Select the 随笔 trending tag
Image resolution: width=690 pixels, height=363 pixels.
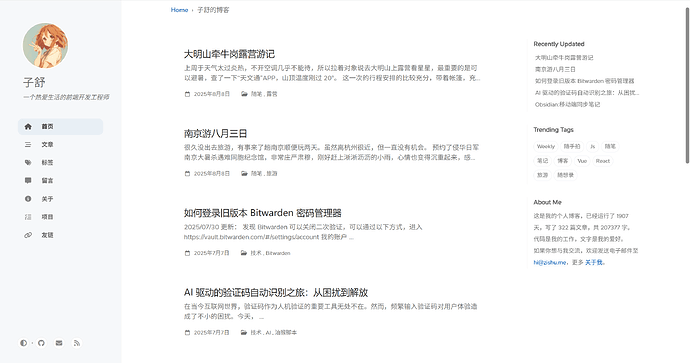(610, 147)
